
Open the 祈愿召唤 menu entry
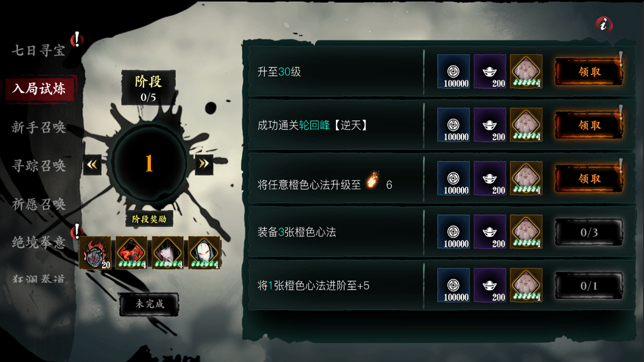click(x=39, y=204)
